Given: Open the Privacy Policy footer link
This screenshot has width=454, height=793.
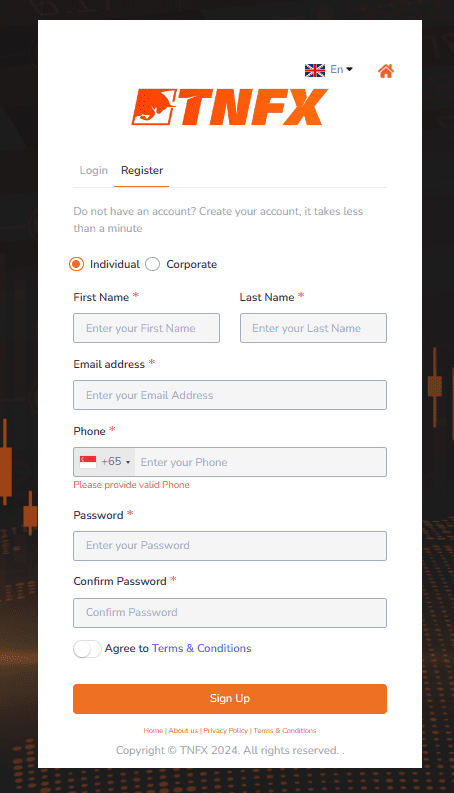Looking at the screenshot, I should pyautogui.click(x=225, y=730).
